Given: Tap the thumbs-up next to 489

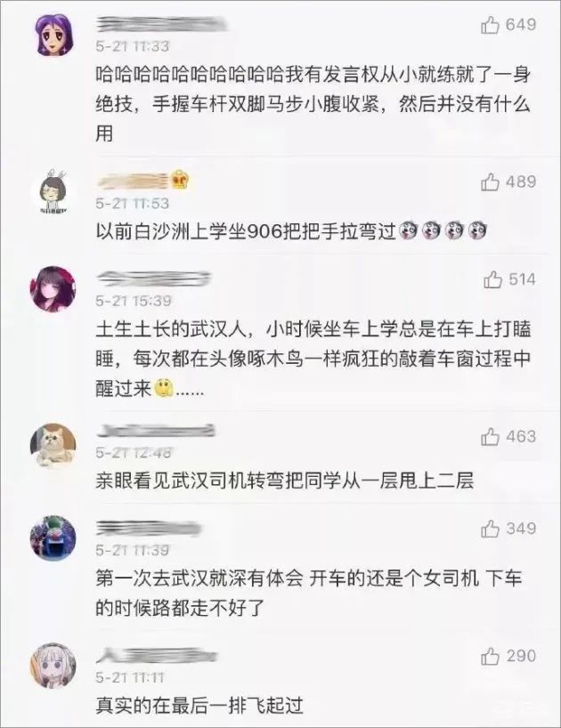Looking at the screenshot, I should tap(490, 182).
